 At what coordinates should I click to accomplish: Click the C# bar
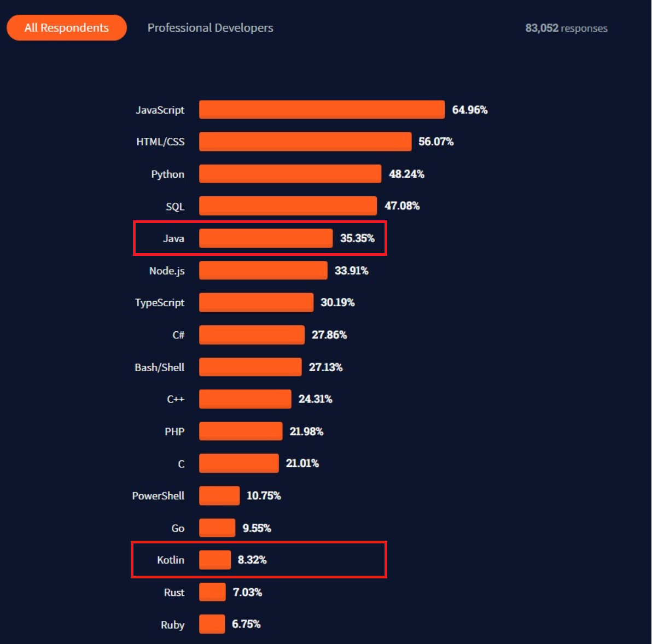coord(252,335)
